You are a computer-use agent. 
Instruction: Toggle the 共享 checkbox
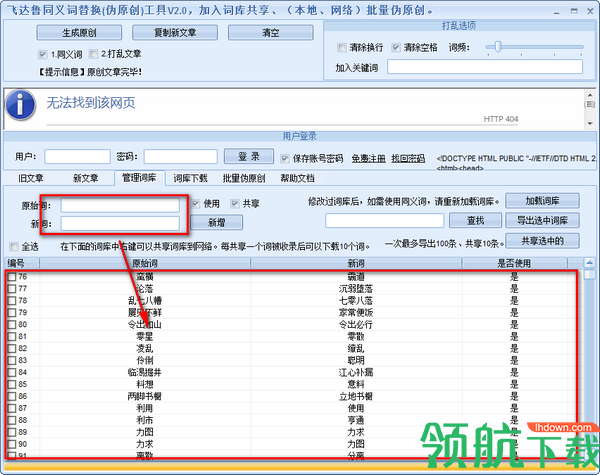click(x=235, y=204)
